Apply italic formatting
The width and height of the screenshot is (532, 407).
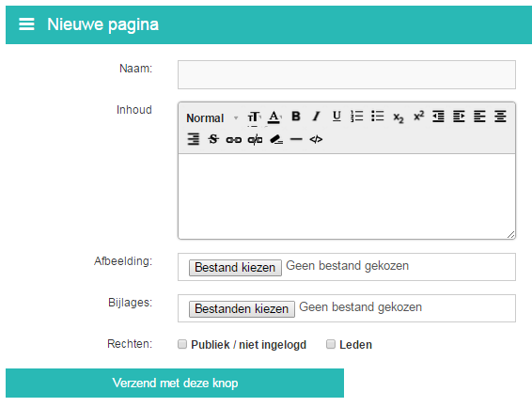coord(316,117)
